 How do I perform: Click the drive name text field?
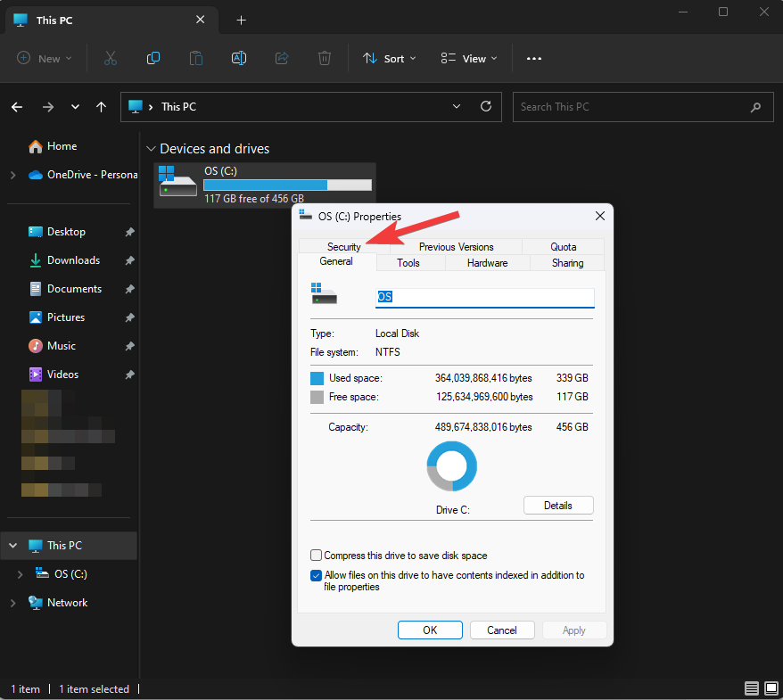[484, 298]
